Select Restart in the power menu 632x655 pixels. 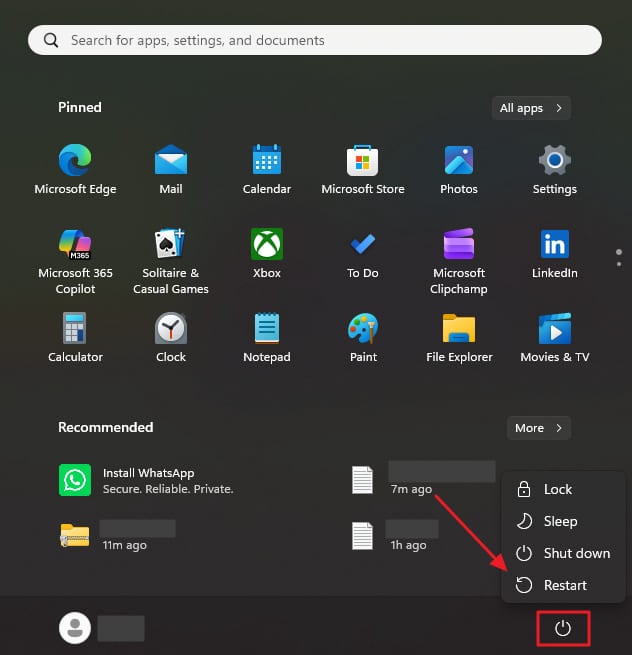[x=563, y=585]
